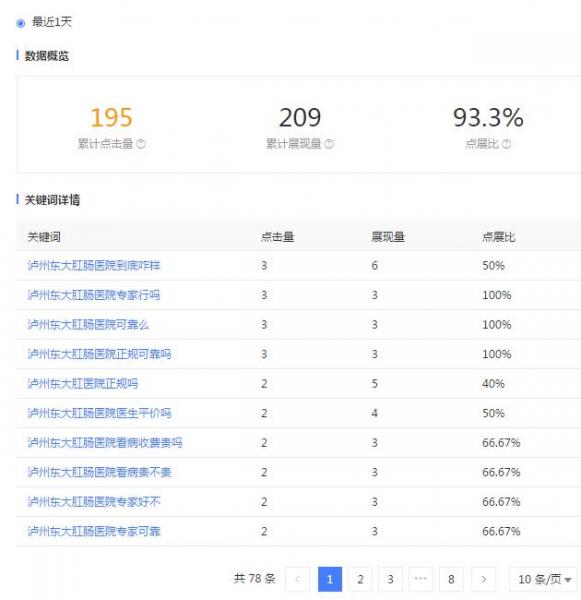This screenshot has height=600, width=581.
Task: Open keyword 泸州东大肛肠医院正规可靠吗
Action: point(99,354)
